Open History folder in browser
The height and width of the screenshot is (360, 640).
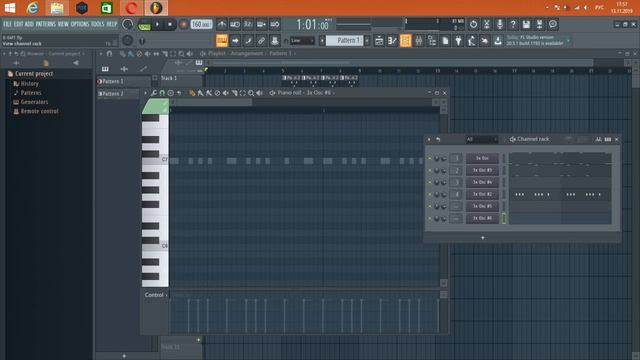(29, 84)
